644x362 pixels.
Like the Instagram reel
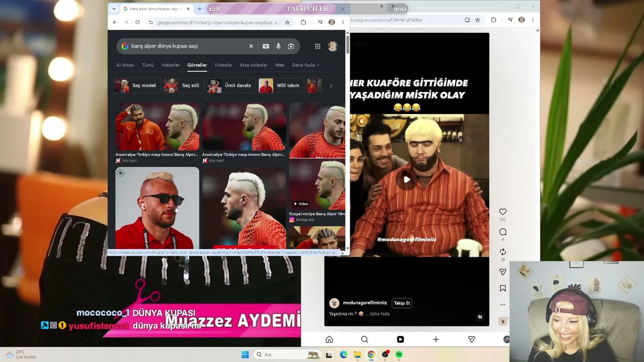(x=503, y=212)
